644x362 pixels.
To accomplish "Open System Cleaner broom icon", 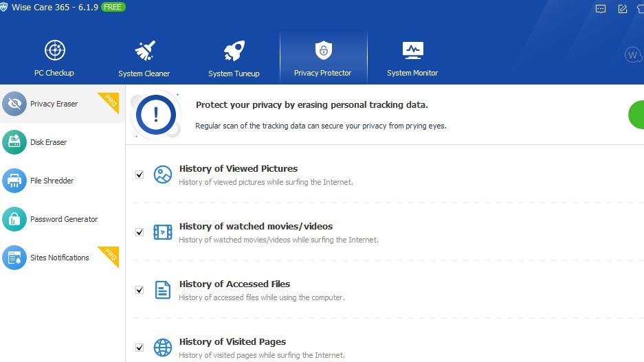I will 145,50.
